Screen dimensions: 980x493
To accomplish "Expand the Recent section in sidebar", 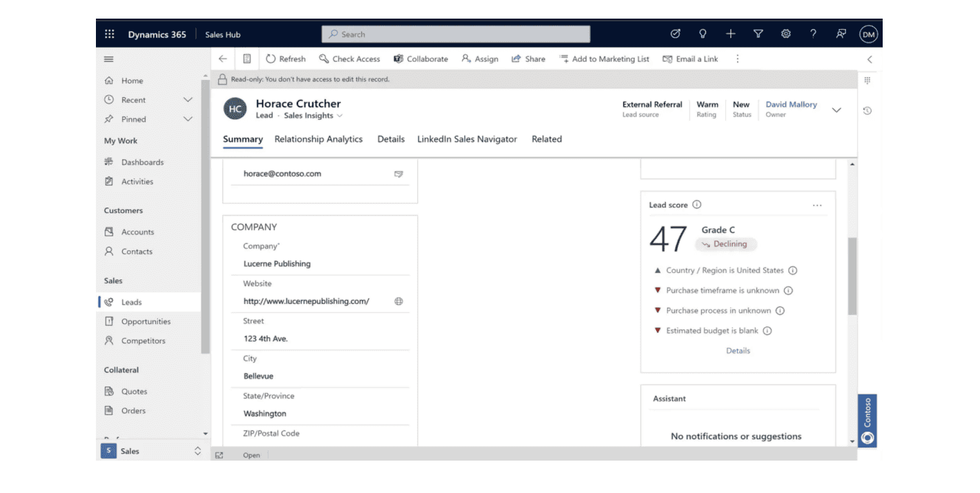I will (188, 100).
